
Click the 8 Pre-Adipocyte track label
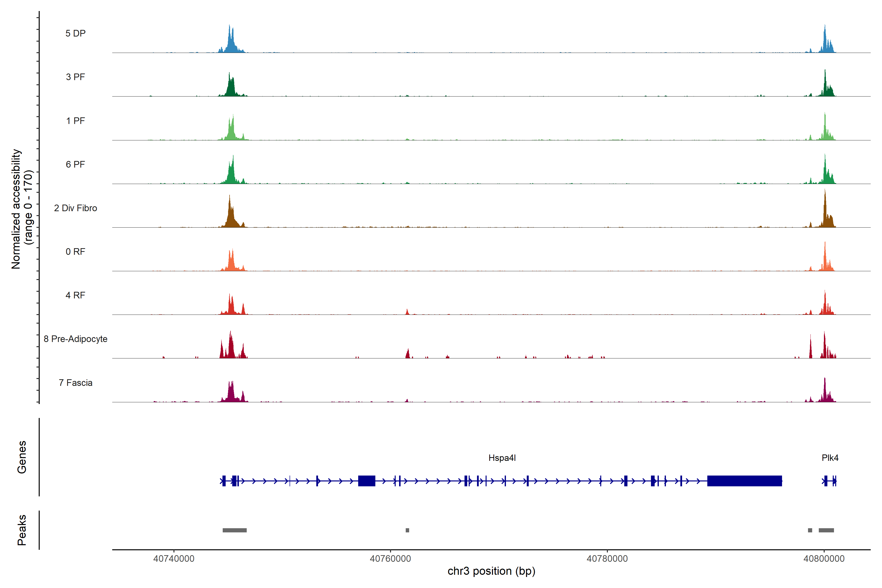75,339
